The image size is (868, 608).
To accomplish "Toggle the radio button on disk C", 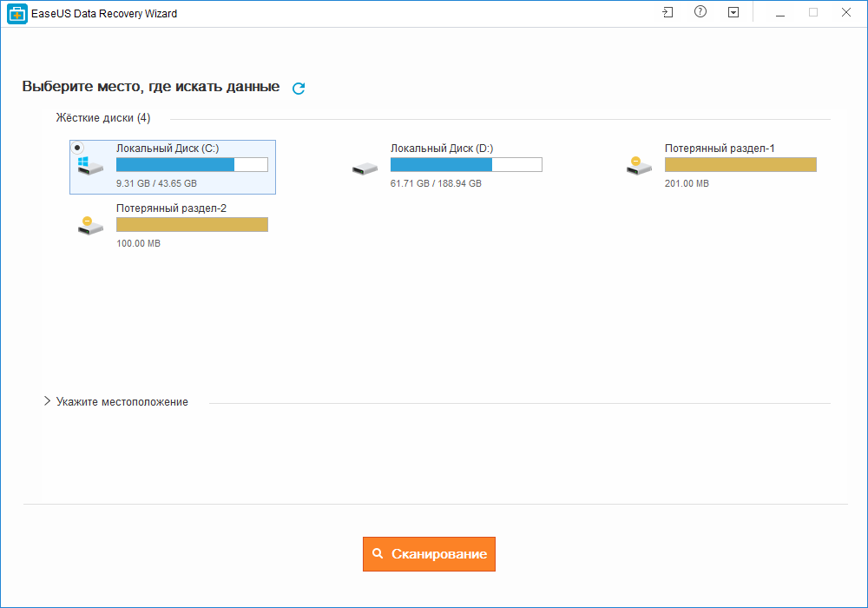I will click(x=77, y=148).
